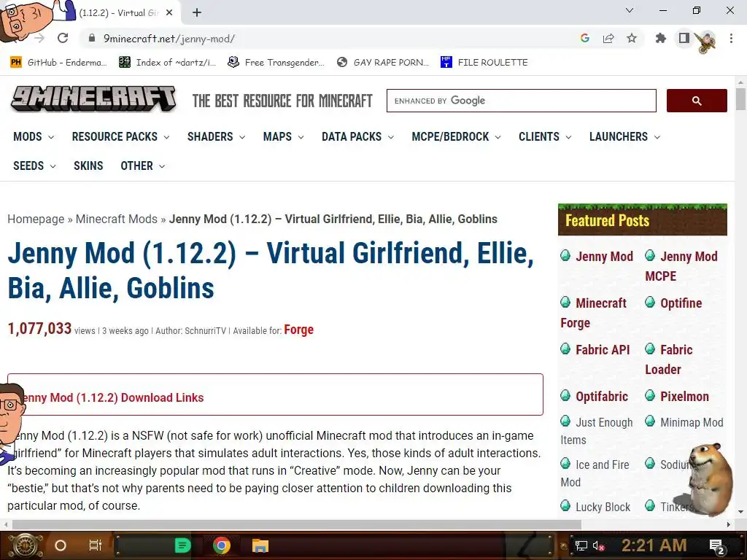The image size is (747, 560).
Task: Expand the MAPS menu
Action: [284, 136]
